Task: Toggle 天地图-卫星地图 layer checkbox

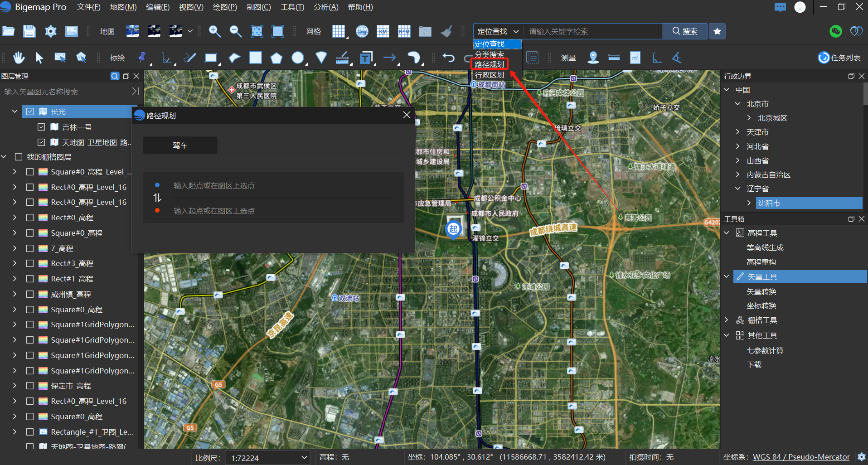Action: tap(41, 142)
